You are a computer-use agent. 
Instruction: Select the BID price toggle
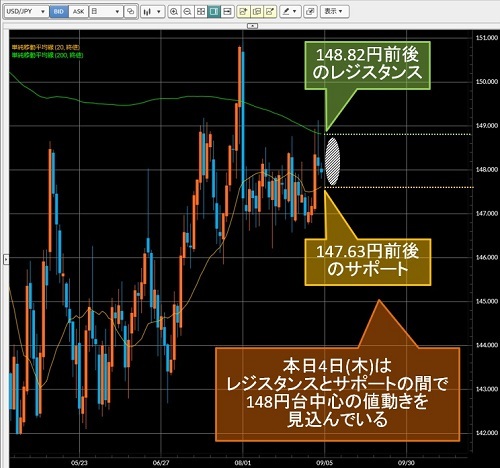59,12
